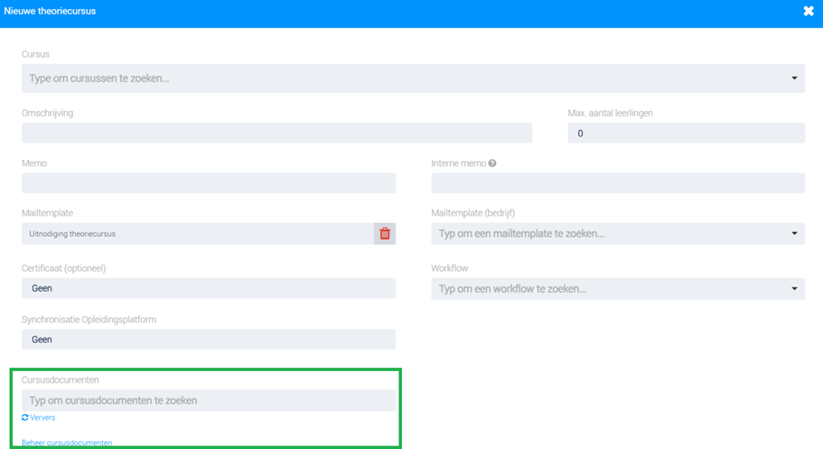Select the Uitnodiging theoriecursus mailtemplate field
823x449 pixels.
click(x=197, y=234)
